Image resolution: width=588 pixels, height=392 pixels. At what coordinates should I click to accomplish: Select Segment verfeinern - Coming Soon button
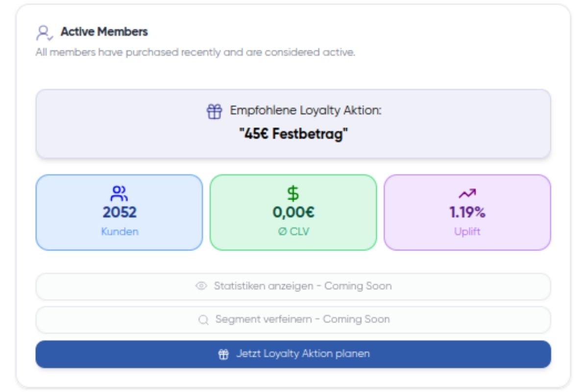(293, 320)
